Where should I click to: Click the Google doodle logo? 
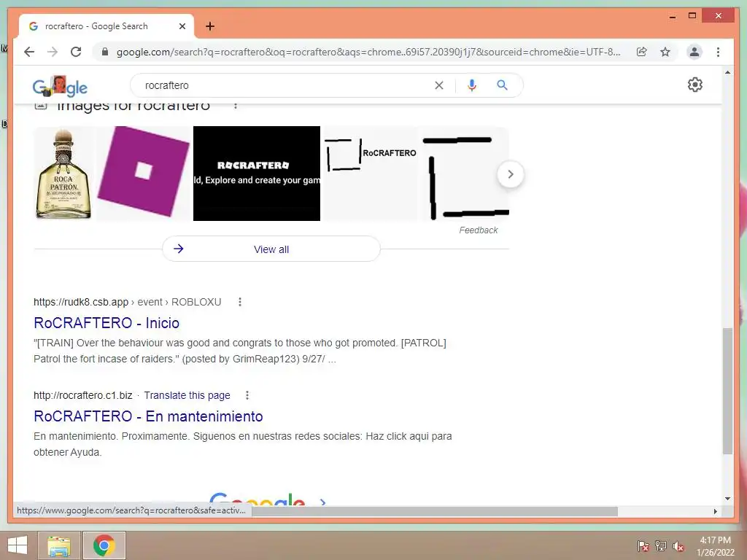tap(60, 86)
